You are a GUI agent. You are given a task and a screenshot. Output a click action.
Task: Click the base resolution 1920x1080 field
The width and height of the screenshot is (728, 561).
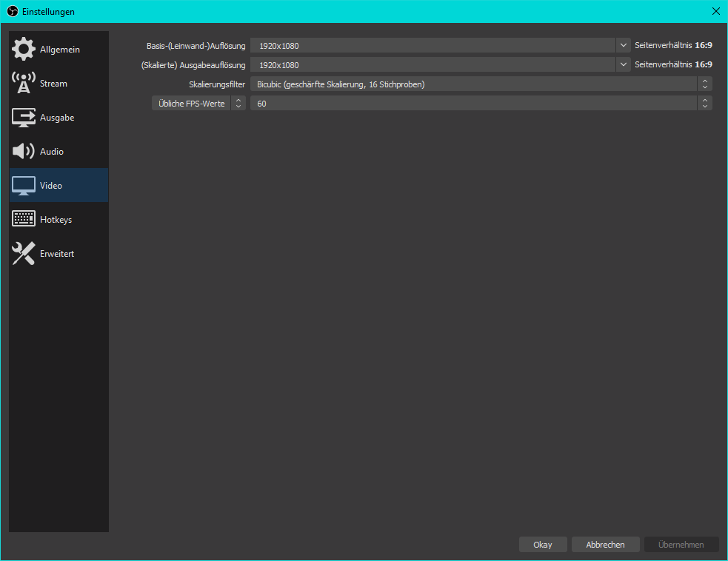[433, 45]
